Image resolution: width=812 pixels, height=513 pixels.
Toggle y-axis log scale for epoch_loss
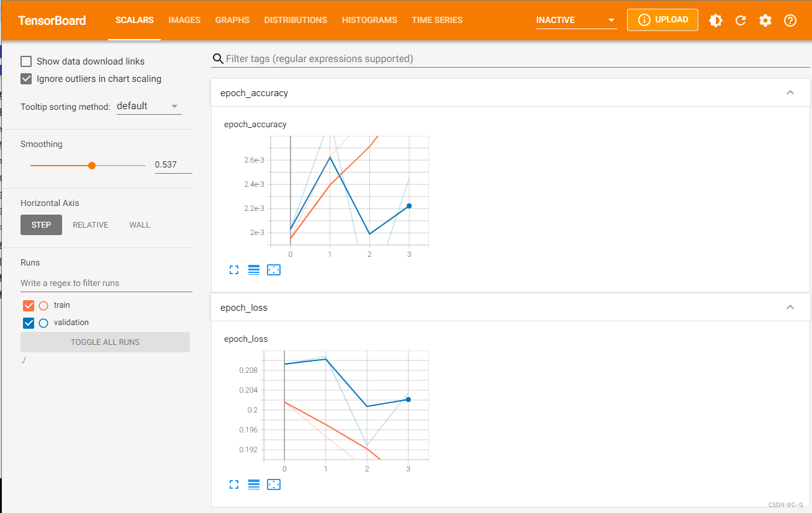(253, 484)
